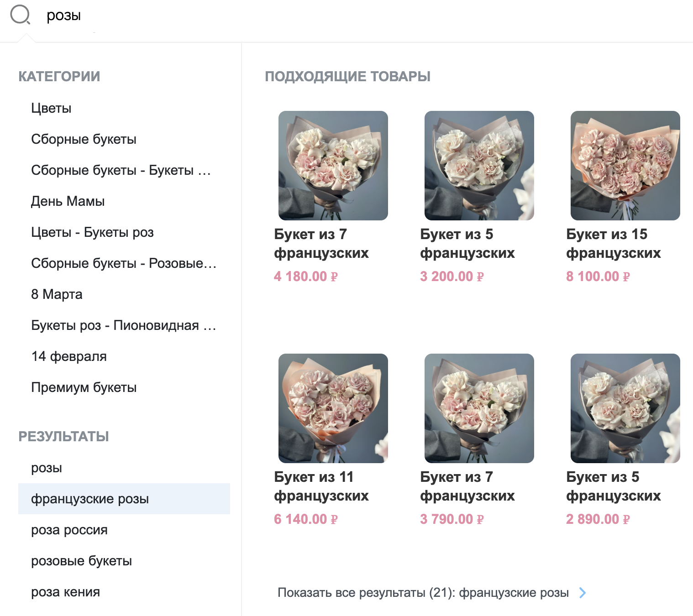Open the День Мамы category
693x616 pixels.
68,201
